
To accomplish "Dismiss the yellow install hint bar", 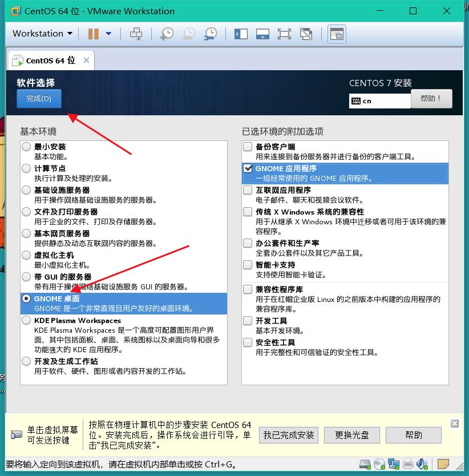I will coord(455,423).
